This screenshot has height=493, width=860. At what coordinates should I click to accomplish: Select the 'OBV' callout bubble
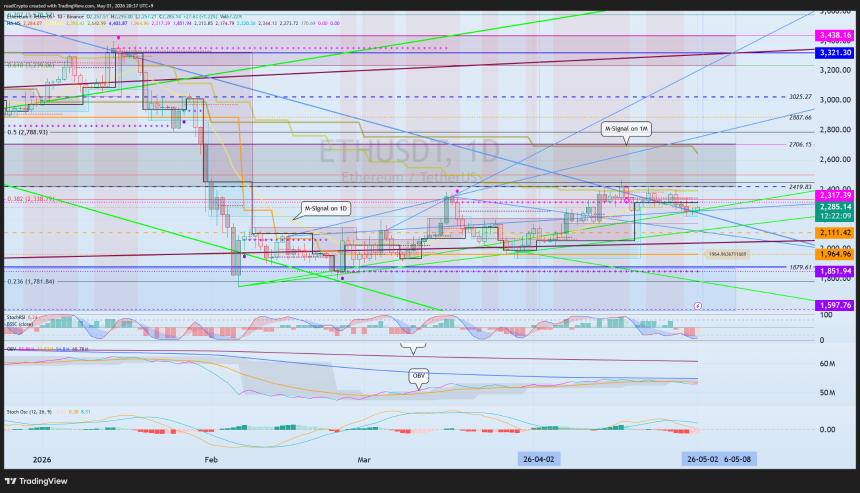tap(418, 376)
